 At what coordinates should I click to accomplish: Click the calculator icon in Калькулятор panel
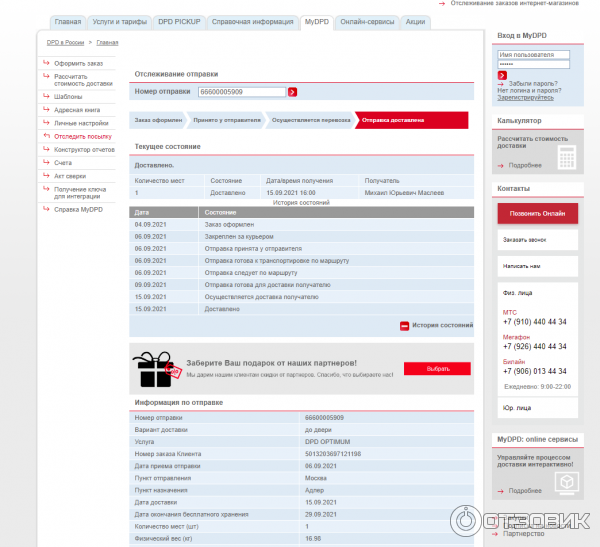coord(567,156)
